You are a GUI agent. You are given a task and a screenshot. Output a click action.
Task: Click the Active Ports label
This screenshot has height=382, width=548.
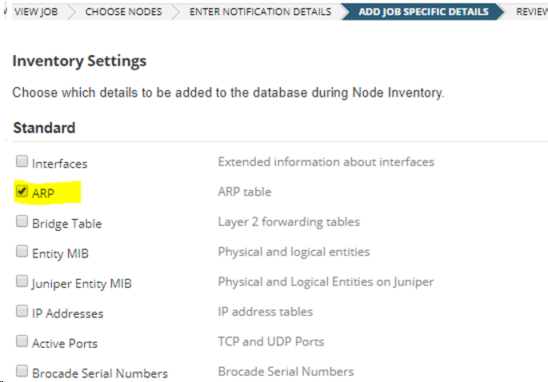click(65, 344)
